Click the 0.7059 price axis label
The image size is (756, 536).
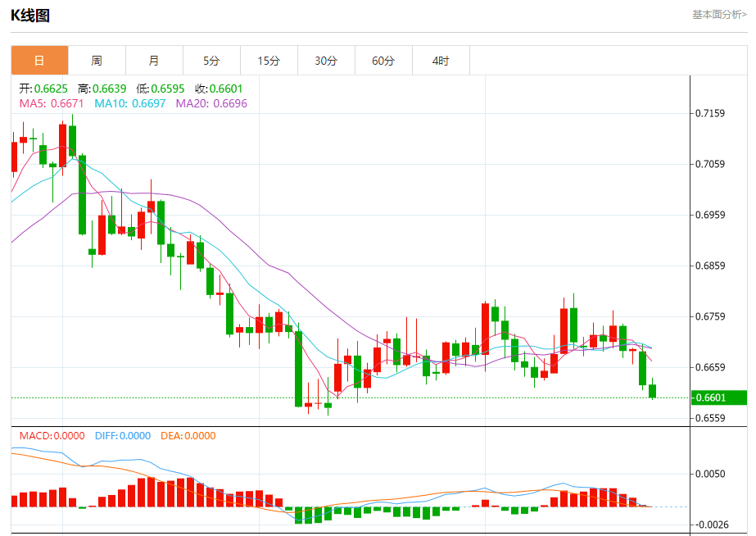tap(709, 164)
